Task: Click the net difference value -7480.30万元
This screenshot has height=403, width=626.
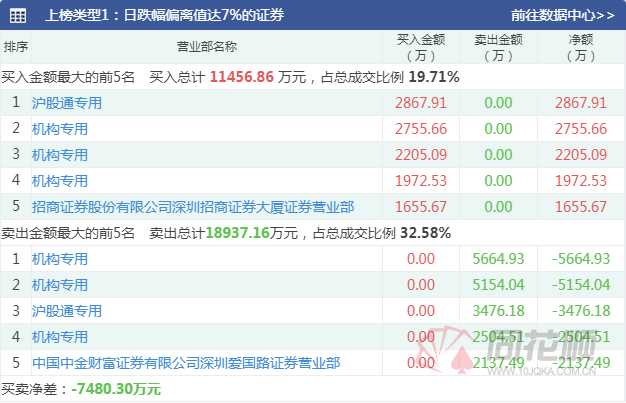Action: click(x=102, y=388)
